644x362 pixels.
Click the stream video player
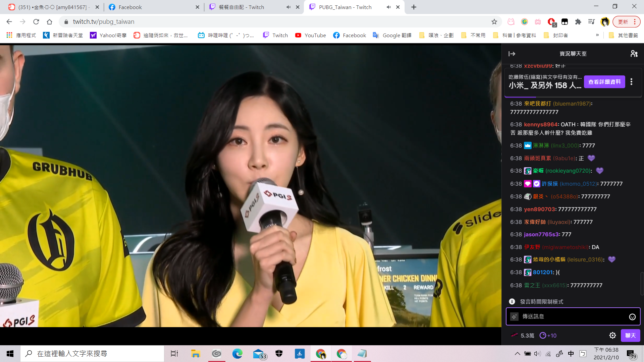[251, 186]
